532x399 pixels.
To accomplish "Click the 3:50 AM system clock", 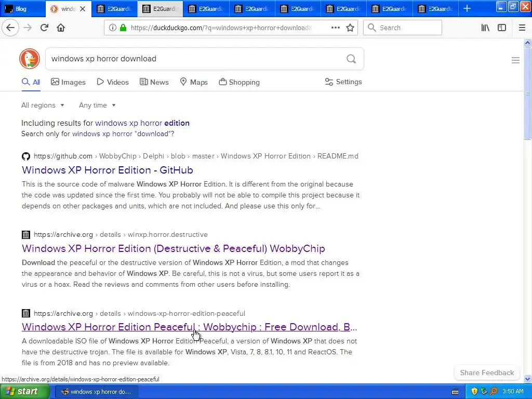I will pyautogui.click(x=513, y=391).
